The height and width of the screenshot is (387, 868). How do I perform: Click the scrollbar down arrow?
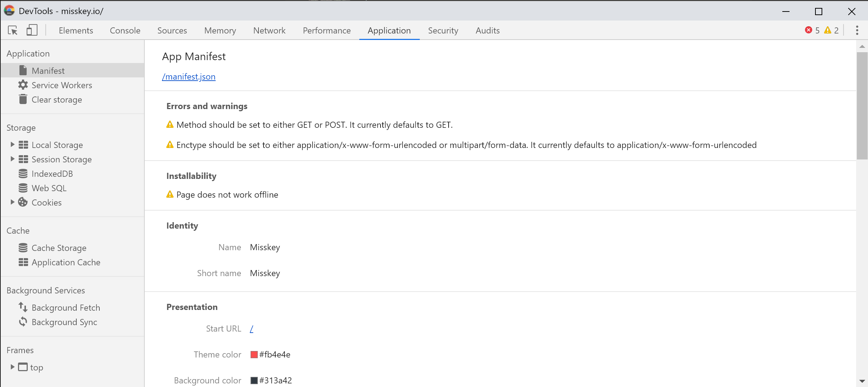(862, 381)
